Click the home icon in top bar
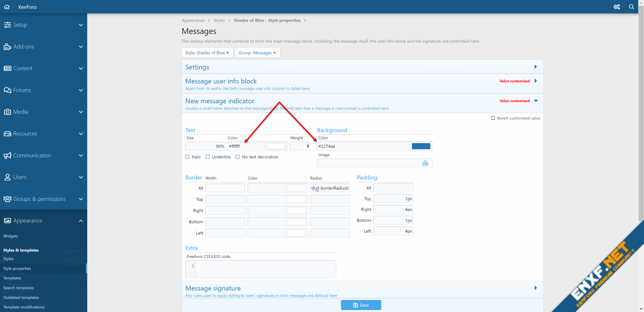Image resolution: width=644 pixels, height=312 pixels. click(x=7, y=7)
